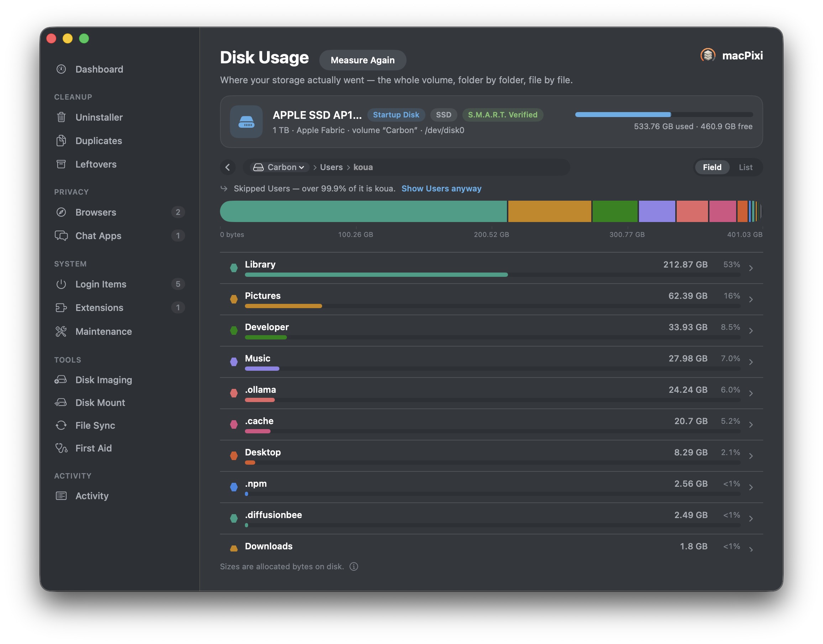Expand the .npm row chevron
The height and width of the screenshot is (644, 823).
(751, 487)
